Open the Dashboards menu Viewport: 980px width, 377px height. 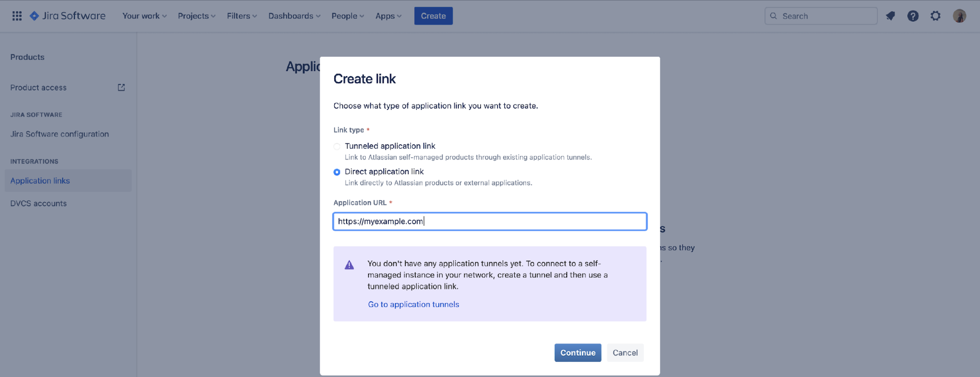pos(294,16)
